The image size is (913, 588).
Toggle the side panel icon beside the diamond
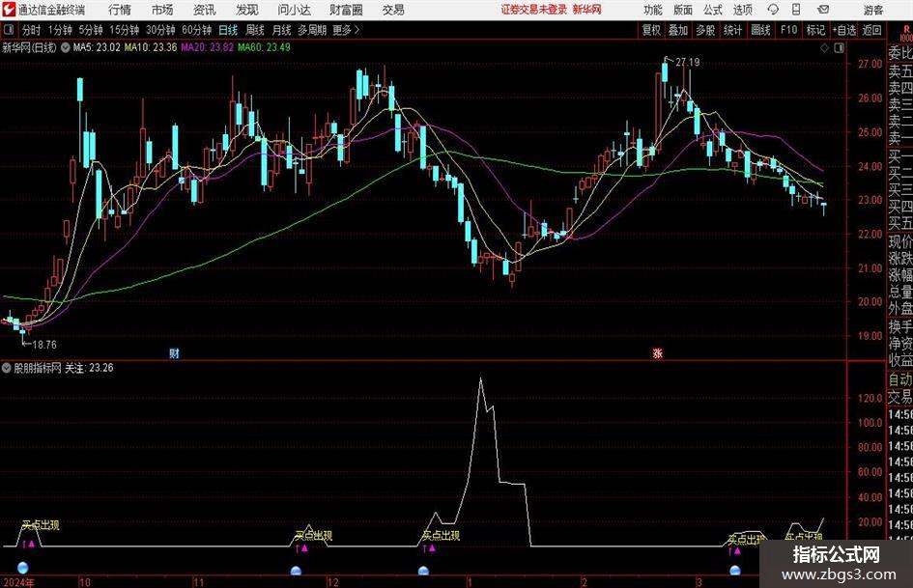(839, 48)
